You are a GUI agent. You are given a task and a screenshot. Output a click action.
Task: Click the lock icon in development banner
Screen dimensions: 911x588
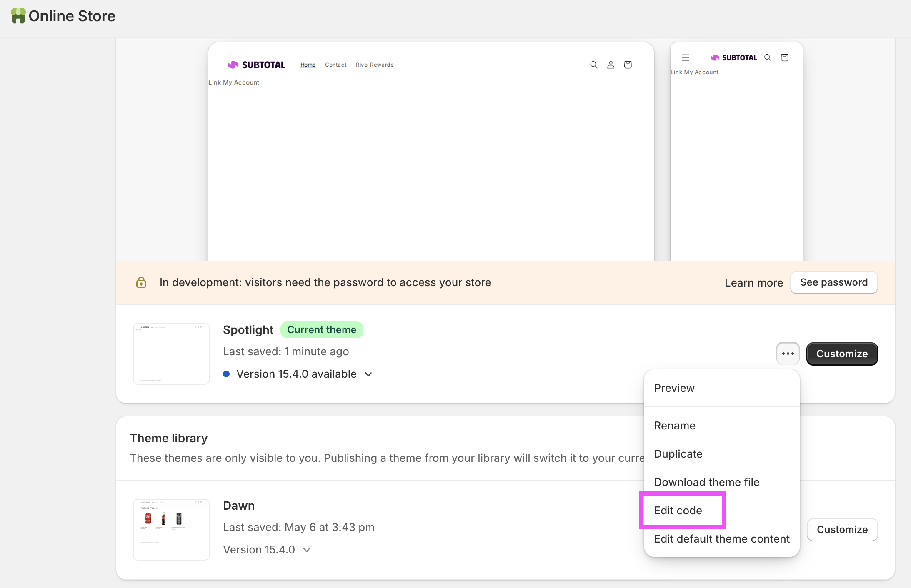(142, 282)
